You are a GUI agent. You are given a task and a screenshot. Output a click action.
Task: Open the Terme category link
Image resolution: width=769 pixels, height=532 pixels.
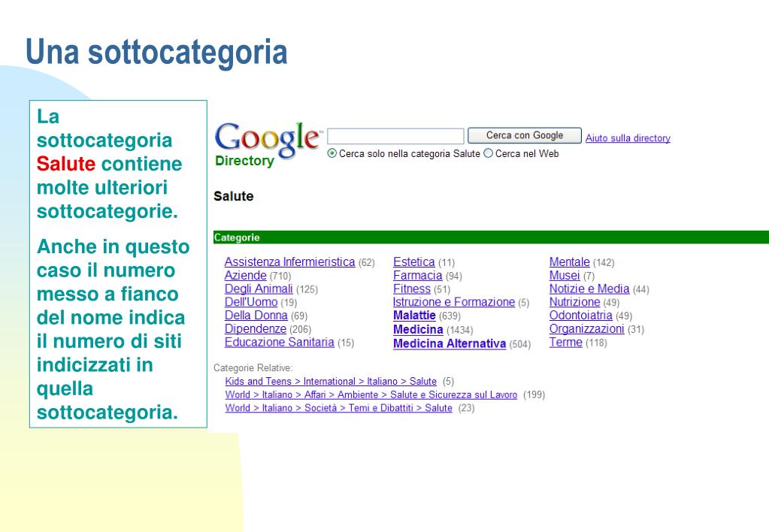(x=565, y=342)
